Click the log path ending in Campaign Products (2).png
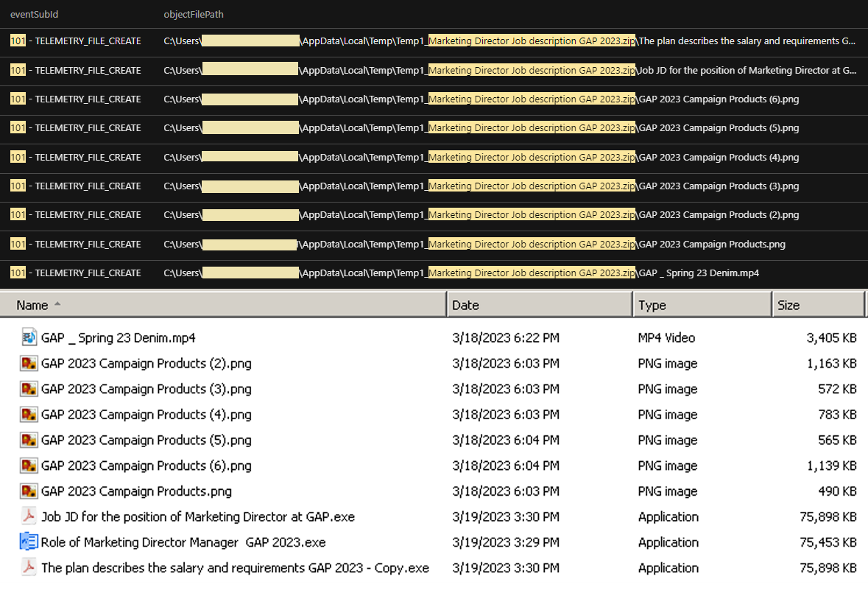The image size is (868, 590). [x=481, y=215]
